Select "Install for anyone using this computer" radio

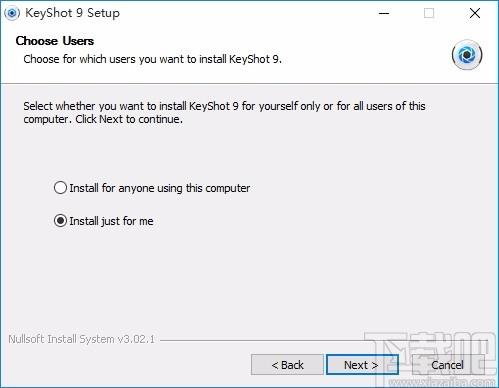click(60, 188)
